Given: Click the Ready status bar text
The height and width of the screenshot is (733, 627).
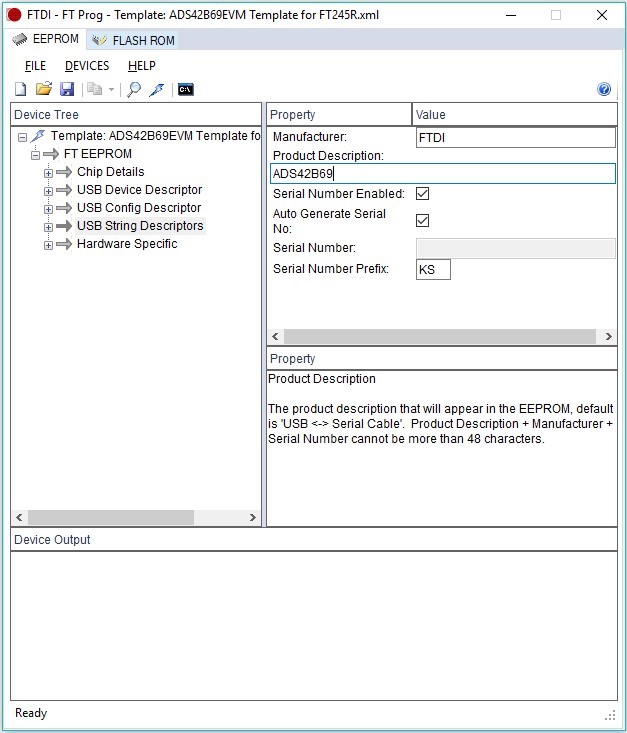Looking at the screenshot, I should click(x=31, y=713).
